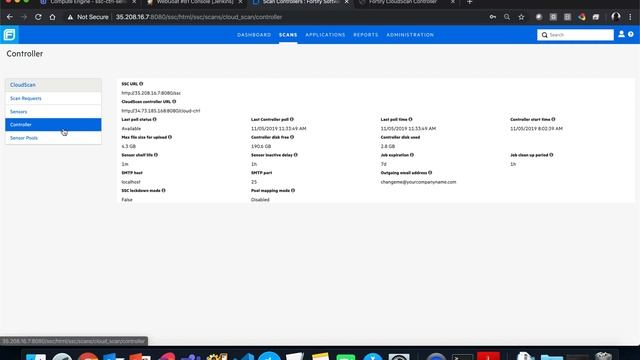640x360 pixels.
Task: Select CloudScan in the sidebar
Action: (53, 85)
